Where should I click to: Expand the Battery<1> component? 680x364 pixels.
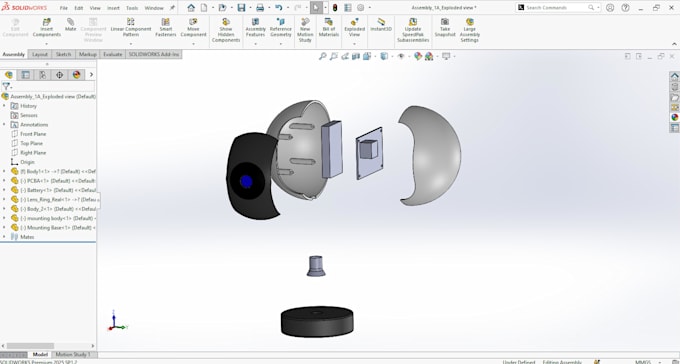pyautogui.click(x=4, y=190)
